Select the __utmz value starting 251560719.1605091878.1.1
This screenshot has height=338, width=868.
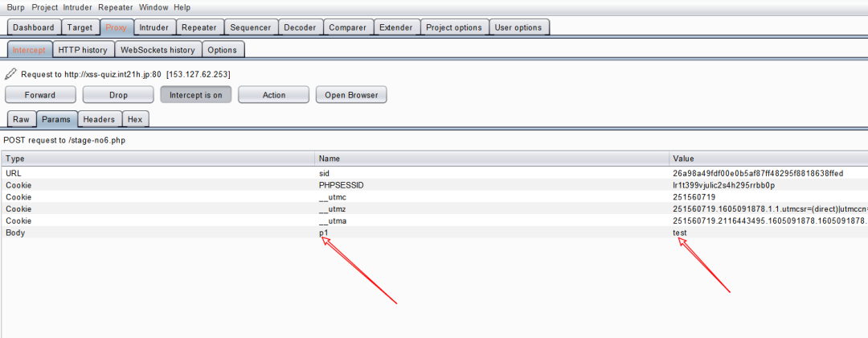point(769,209)
